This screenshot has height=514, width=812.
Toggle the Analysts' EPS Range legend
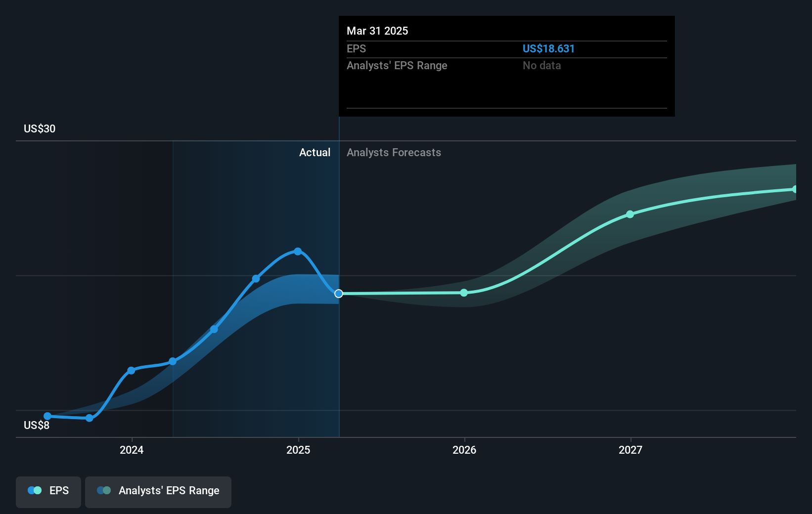(x=158, y=491)
